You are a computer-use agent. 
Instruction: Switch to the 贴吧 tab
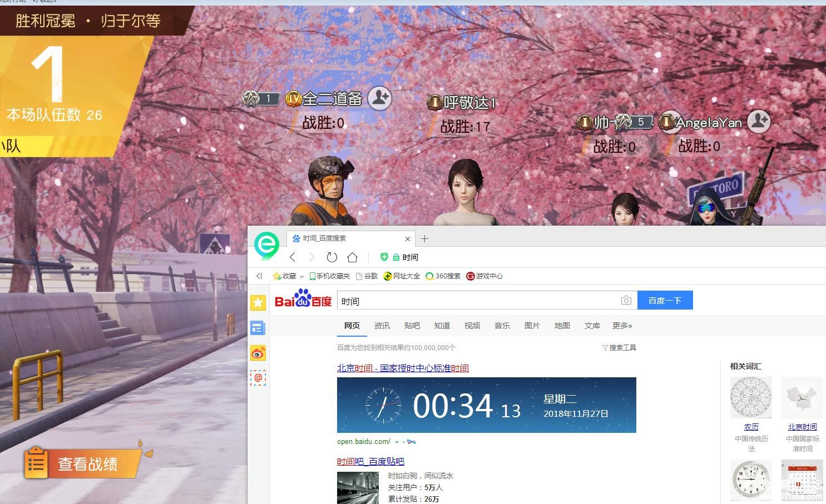[x=412, y=326]
